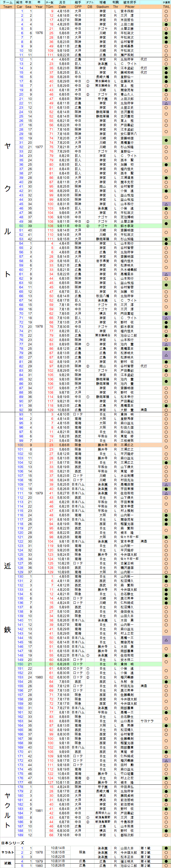The height and width of the screenshot is (868, 171).
Task: Select the 1979 year cell
Action: [x=39, y=493]
